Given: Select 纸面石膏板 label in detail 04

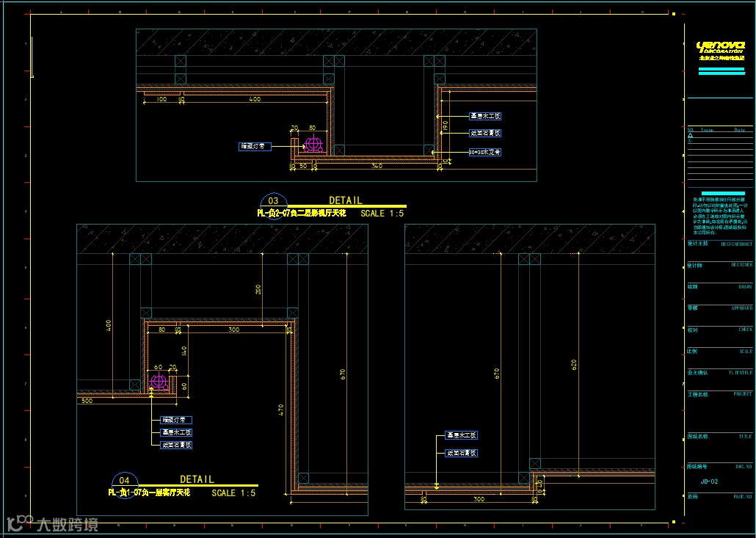Looking at the screenshot, I should (176, 445).
